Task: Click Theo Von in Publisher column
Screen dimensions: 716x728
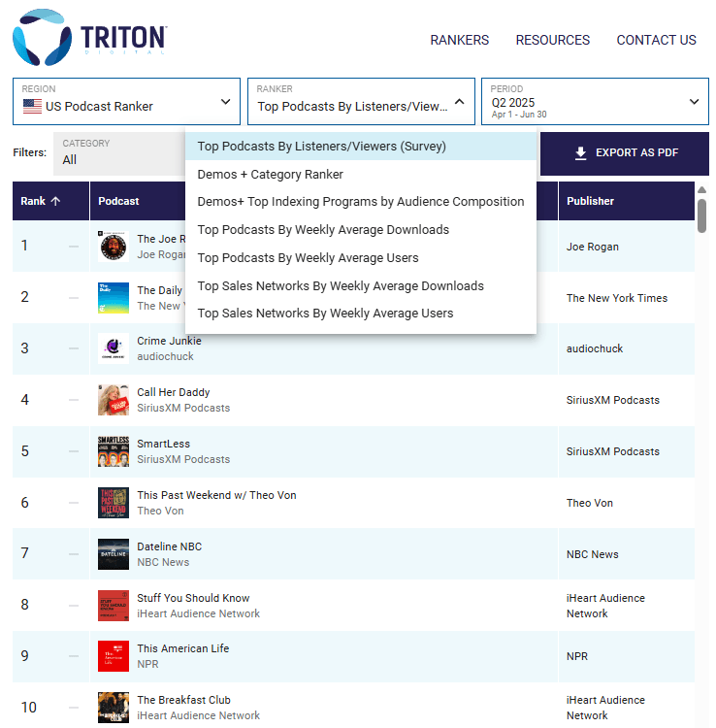Action: click(x=589, y=503)
